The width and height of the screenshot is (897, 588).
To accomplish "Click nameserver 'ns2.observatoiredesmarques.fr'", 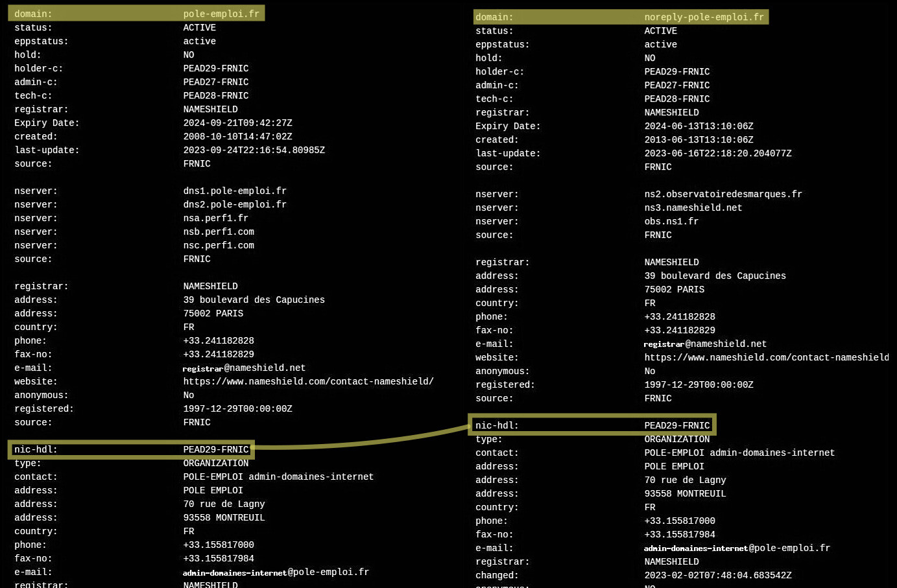I will click(x=723, y=194).
